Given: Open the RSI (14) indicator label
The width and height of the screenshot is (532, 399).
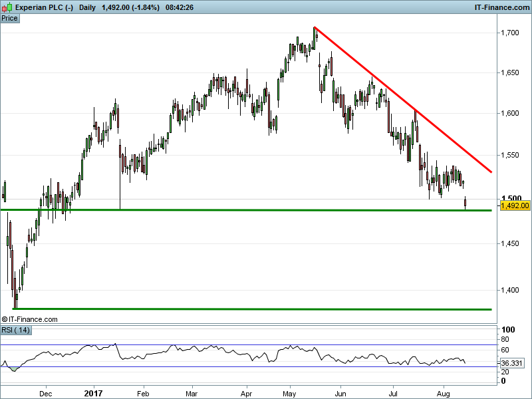Looking at the screenshot, I should pyautogui.click(x=15, y=330).
